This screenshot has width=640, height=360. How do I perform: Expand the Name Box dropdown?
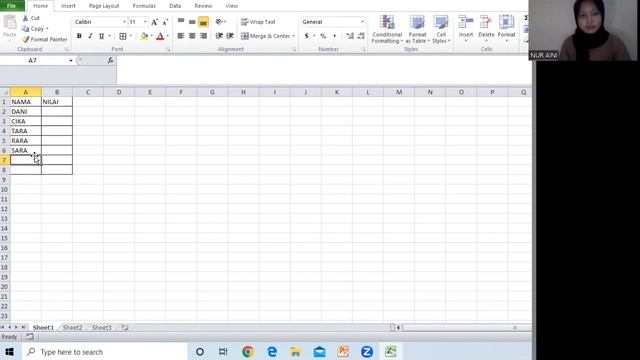[x=71, y=60]
